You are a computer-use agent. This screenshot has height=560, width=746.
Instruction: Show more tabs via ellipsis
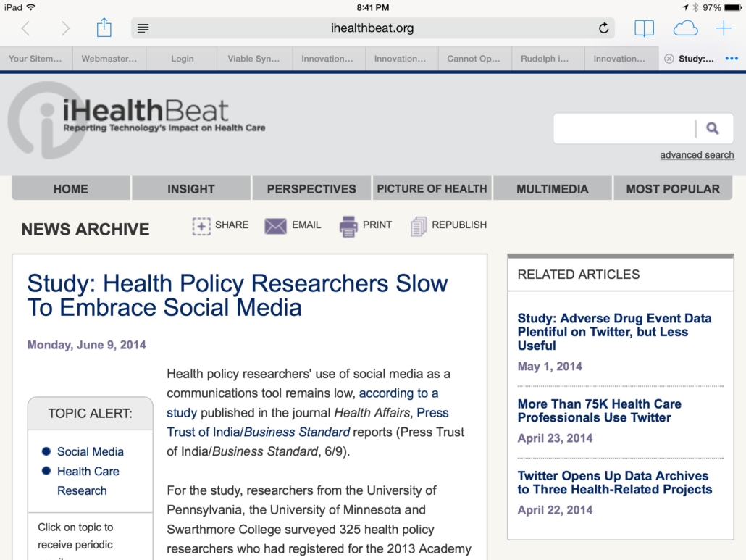[x=732, y=59]
